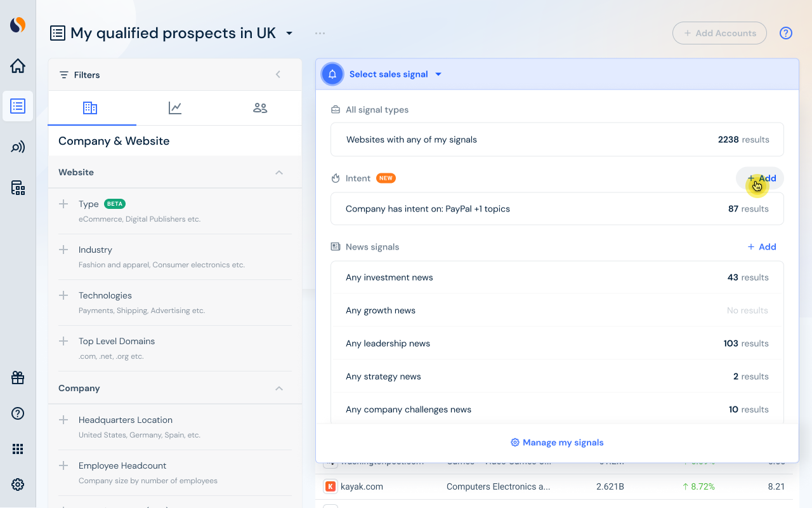The height and width of the screenshot is (508, 812).
Task: Open the Home icon in sidebar
Action: [18, 65]
